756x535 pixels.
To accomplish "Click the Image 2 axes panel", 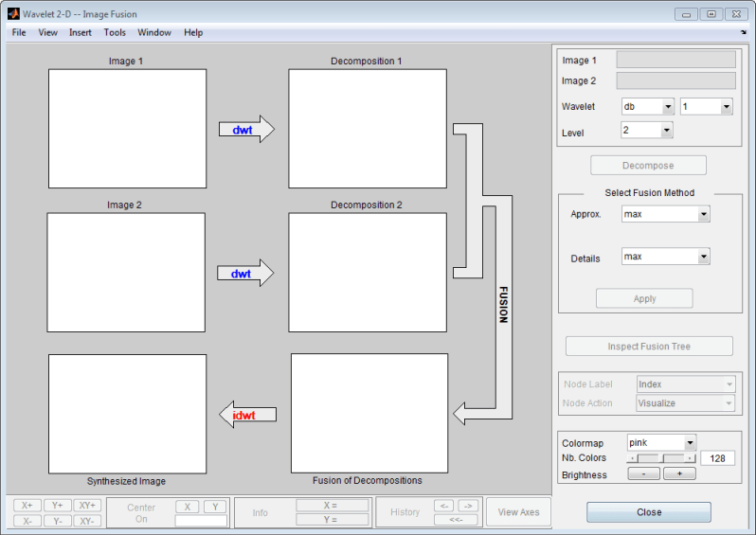I will (126, 273).
